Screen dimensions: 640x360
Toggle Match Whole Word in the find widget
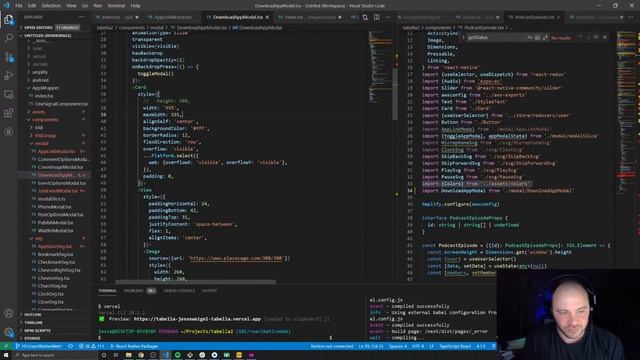pyautogui.click(x=538, y=37)
